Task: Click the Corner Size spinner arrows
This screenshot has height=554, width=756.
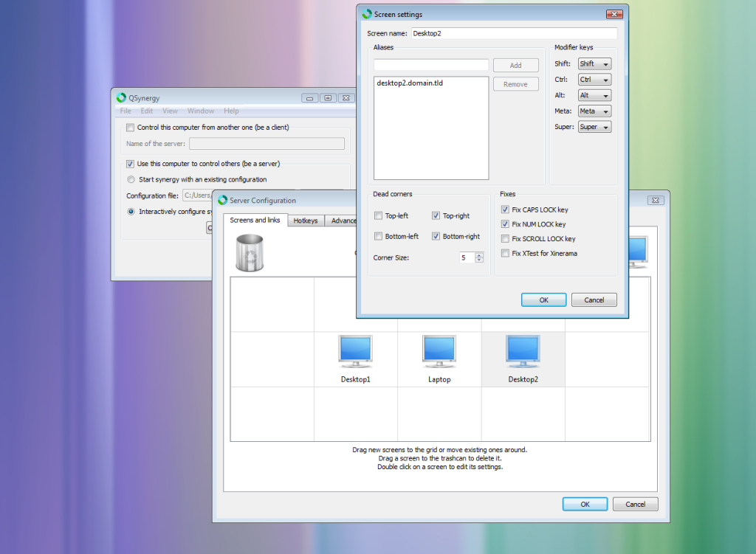Action: 479,257
